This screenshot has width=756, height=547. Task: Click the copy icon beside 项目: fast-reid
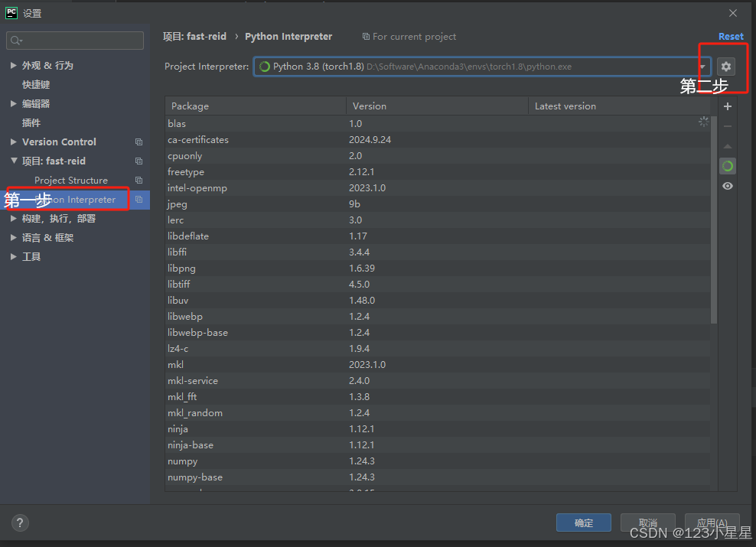[x=138, y=161]
